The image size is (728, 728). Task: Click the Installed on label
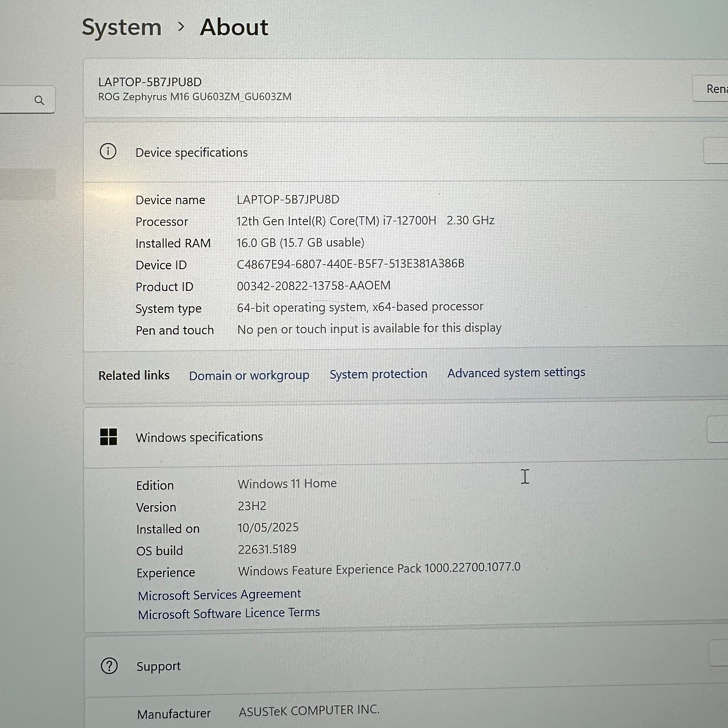pyautogui.click(x=168, y=529)
